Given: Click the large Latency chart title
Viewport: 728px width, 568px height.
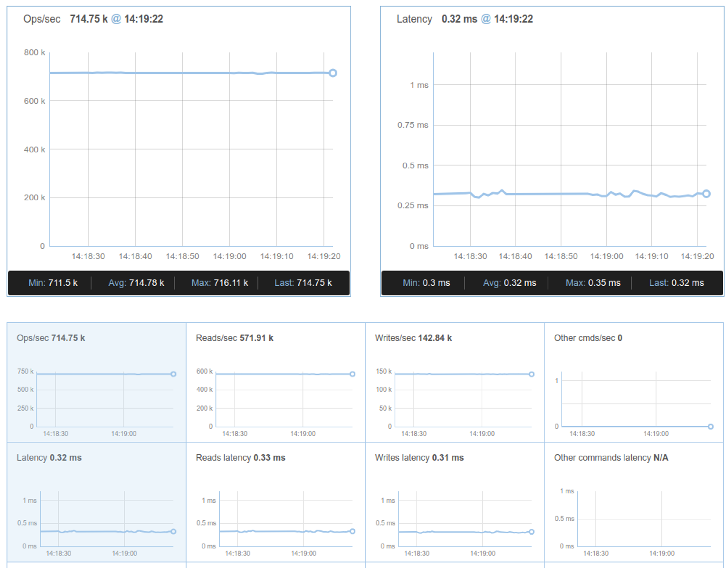Looking at the screenshot, I should coord(414,19).
